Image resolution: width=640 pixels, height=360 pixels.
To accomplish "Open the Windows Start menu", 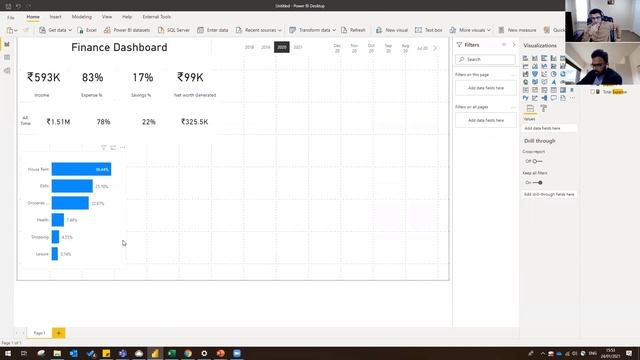I will [8, 353].
